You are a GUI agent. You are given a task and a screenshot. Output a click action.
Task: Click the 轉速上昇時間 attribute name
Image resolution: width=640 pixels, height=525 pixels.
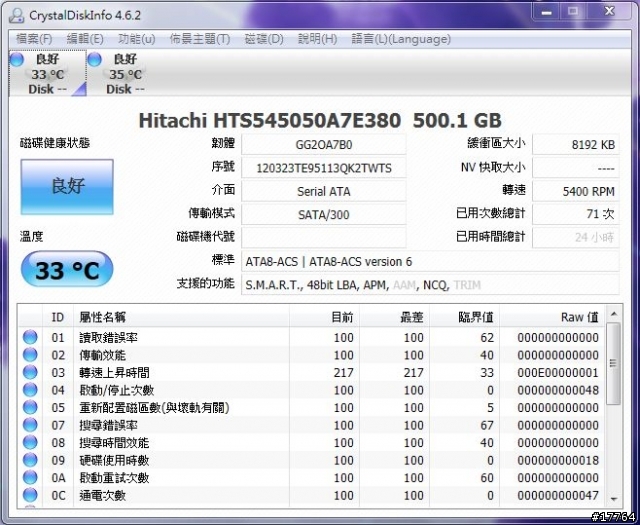tap(114, 373)
